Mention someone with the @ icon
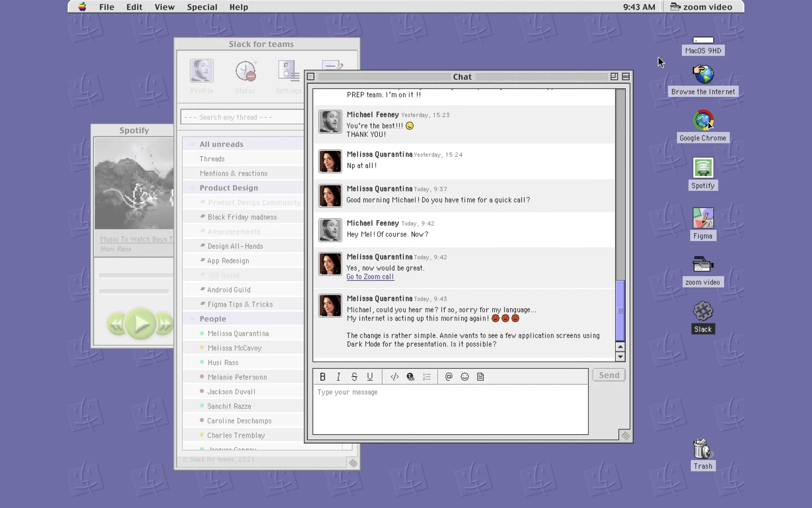 449,377
